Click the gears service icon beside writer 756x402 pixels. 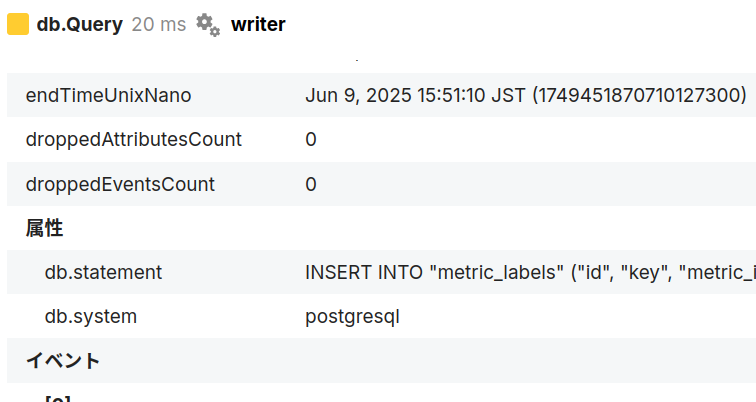(208, 25)
